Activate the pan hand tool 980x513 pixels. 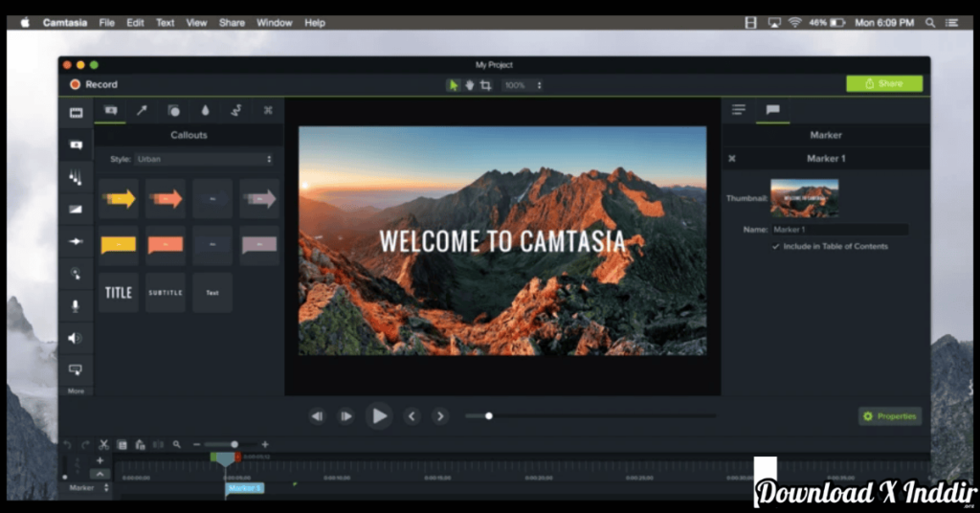(469, 85)
